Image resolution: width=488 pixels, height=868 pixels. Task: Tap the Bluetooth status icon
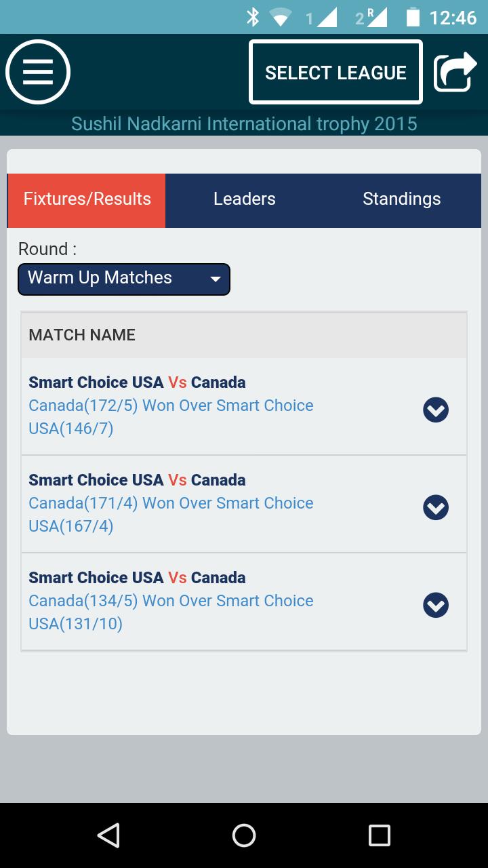pos(253,17)
